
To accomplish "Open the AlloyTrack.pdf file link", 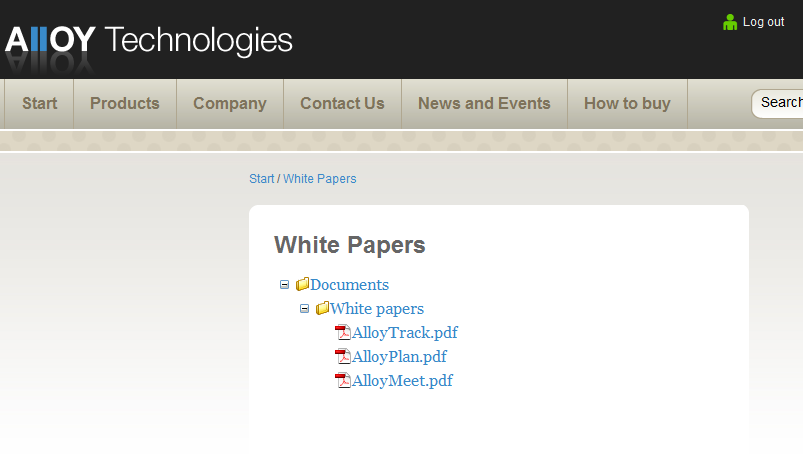I will coord(405,333).
